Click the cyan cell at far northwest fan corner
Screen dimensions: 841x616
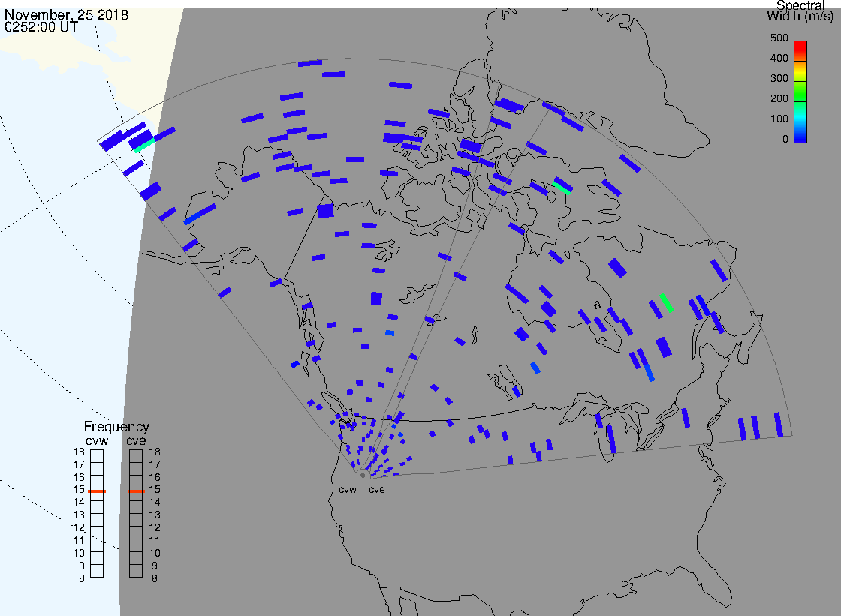coord(144,146)
